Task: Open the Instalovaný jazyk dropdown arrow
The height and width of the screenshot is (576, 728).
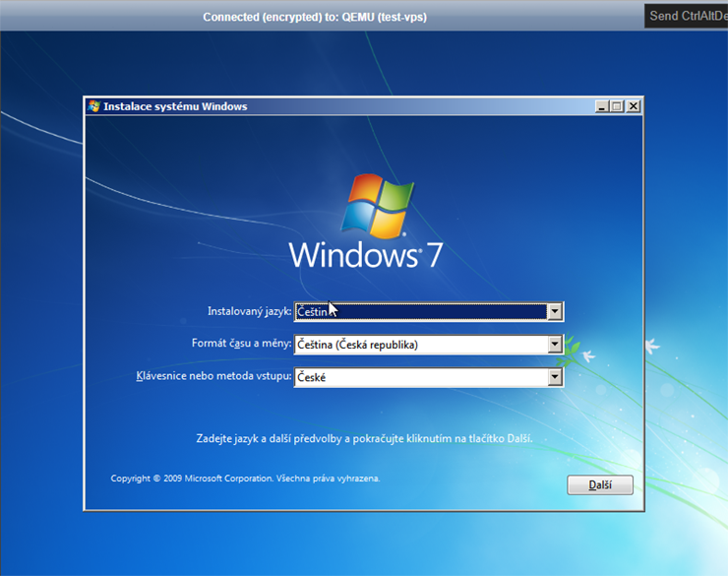Action: pos(555,312)
